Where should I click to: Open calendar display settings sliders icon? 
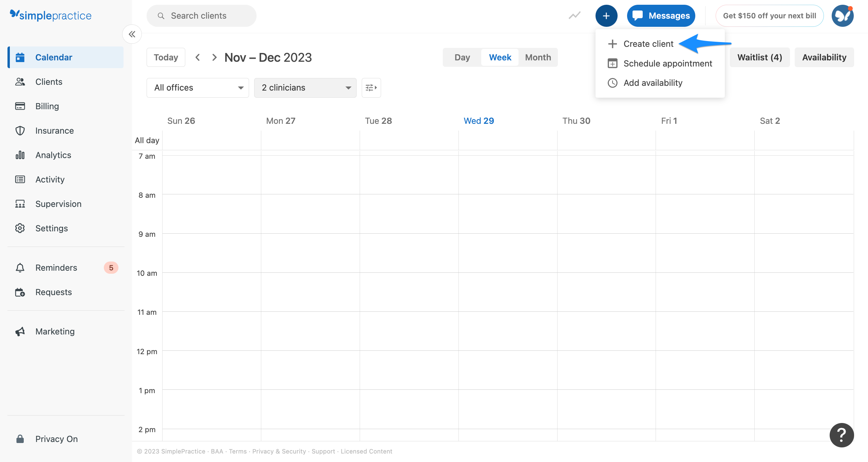[371, 88]
